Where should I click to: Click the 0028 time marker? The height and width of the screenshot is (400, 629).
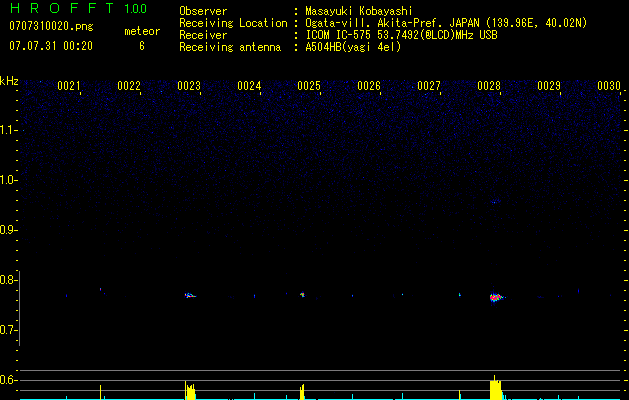pyautogui.click(x=489, y=86)
